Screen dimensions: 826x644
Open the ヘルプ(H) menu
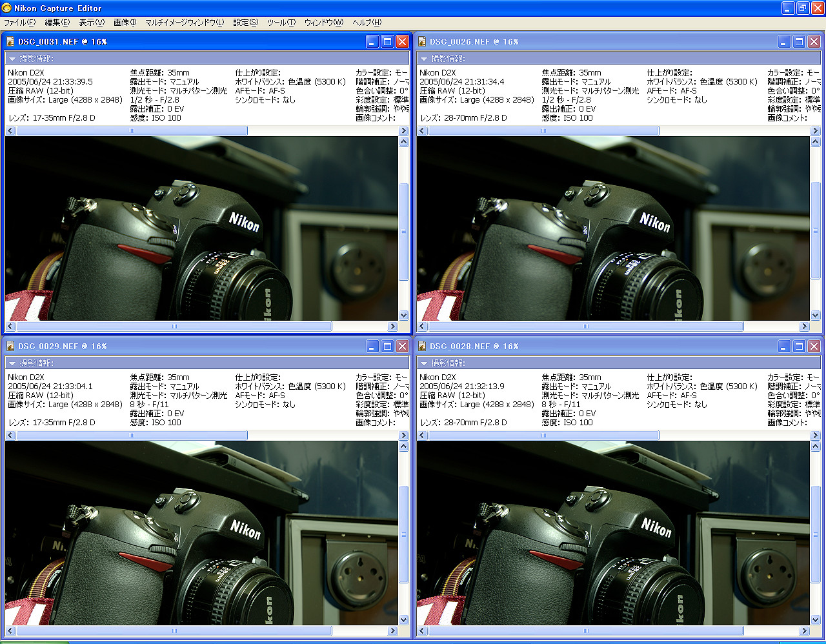[367, 23]
